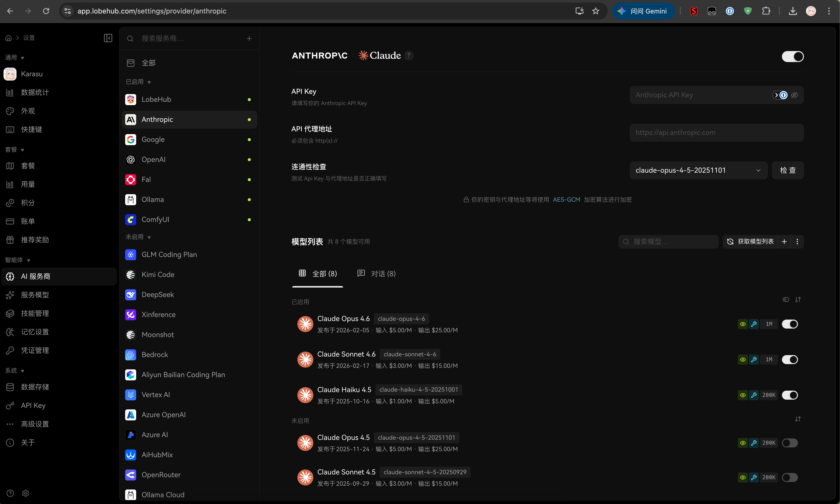This screenshot has width=840, height=504.
Task: Bookmark this page with star icon
Action: tap(596, 11)
